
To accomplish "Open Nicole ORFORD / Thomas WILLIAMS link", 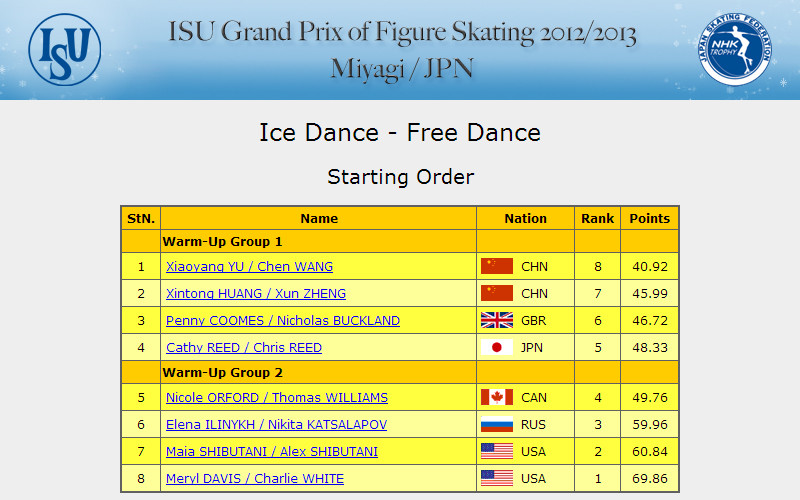I will point(277,398).
